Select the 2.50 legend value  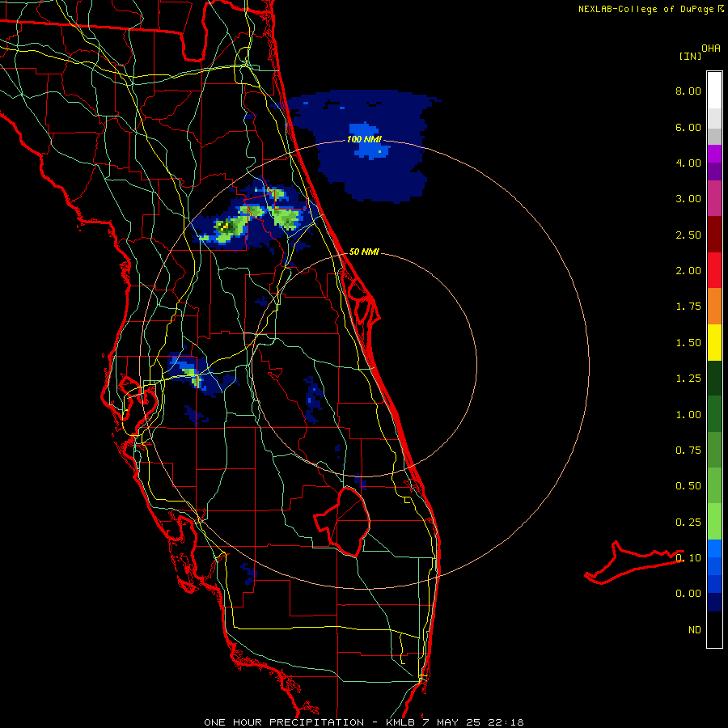tap(688, 235)
